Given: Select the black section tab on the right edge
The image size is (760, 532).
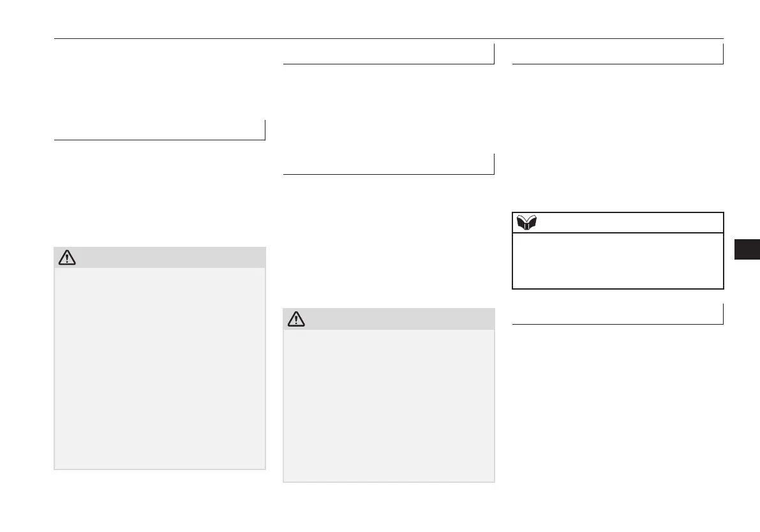Looking at the screenshot, I should click(x=747, y=248).
